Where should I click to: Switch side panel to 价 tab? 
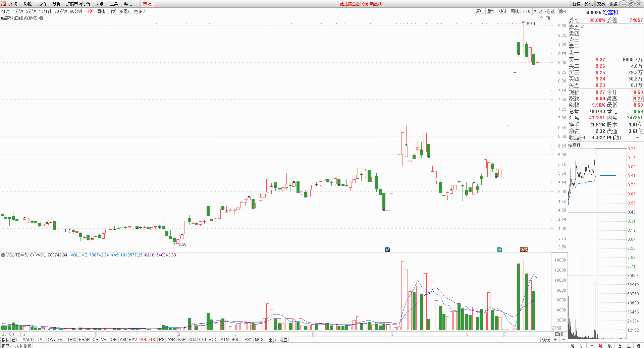click(582, 345)
